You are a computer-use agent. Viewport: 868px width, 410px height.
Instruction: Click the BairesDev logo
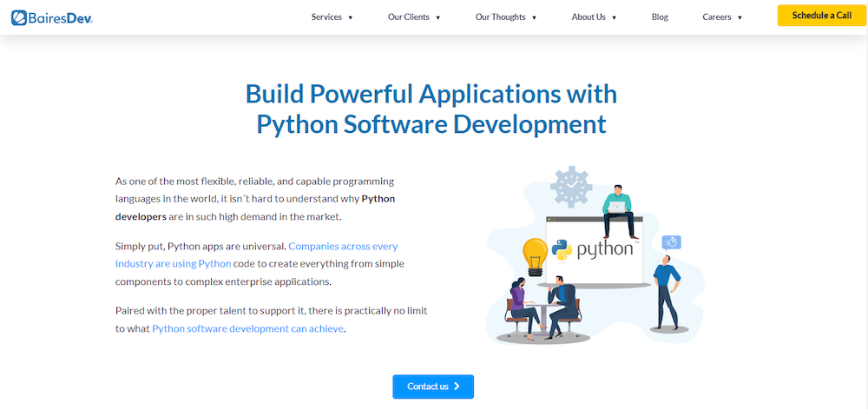tap(52, 17)
